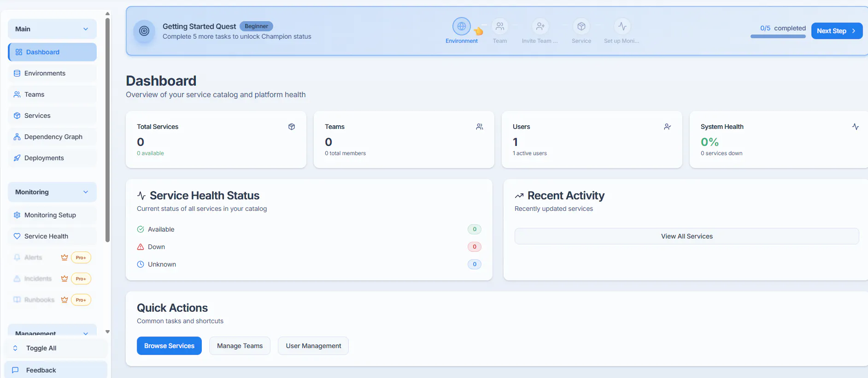The width and height of the screenshot is (868, 378).
Task: Click the '0 services down' text
Action: (x=721, y=153)
